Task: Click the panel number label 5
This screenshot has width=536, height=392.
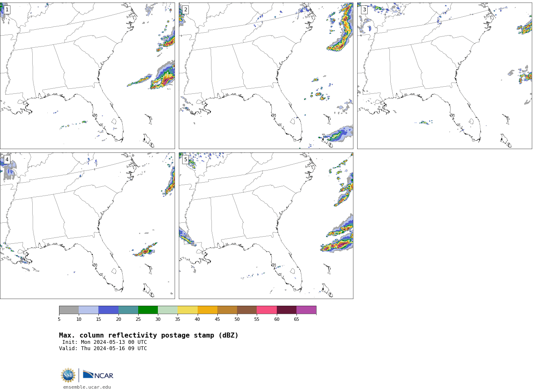Action: (x=186, y=160)
